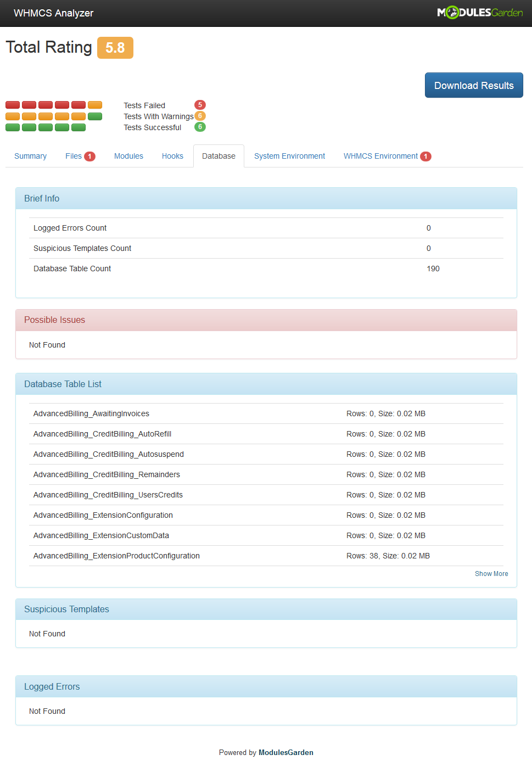Click the Database Table List header
This screenshot has height=766, width=532.
pyautogui.click(x=266, y=384)
